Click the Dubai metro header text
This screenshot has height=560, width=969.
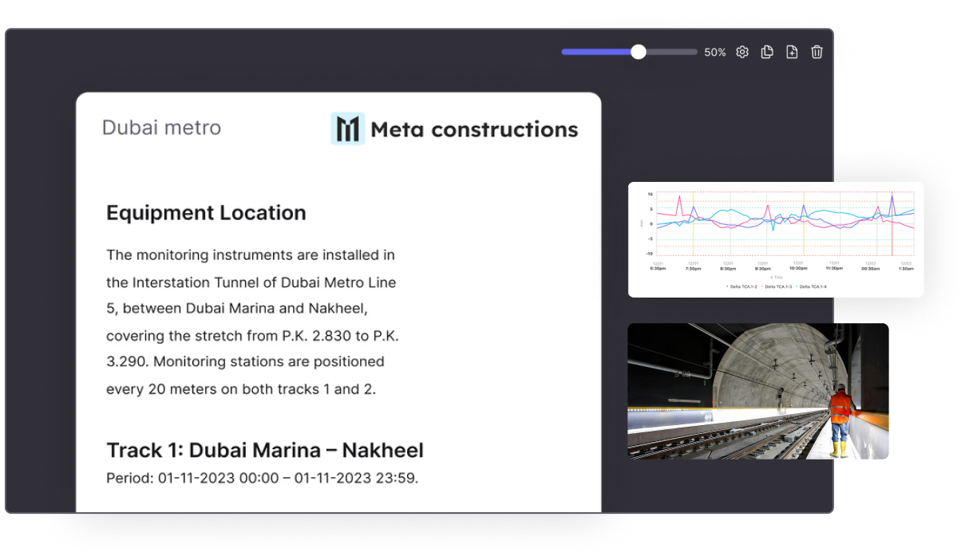tap(161, 128)
